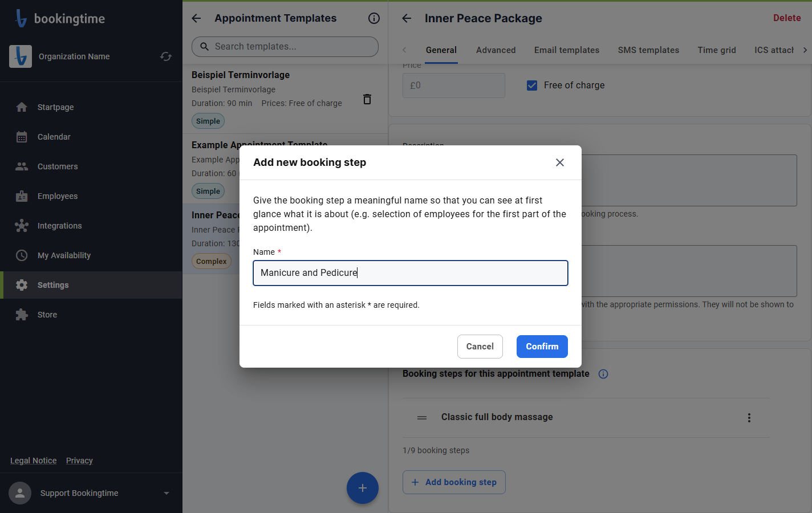Confirm the new booking step
The height and width of the screenshot is (513, 812).
(x=542, y=347)
